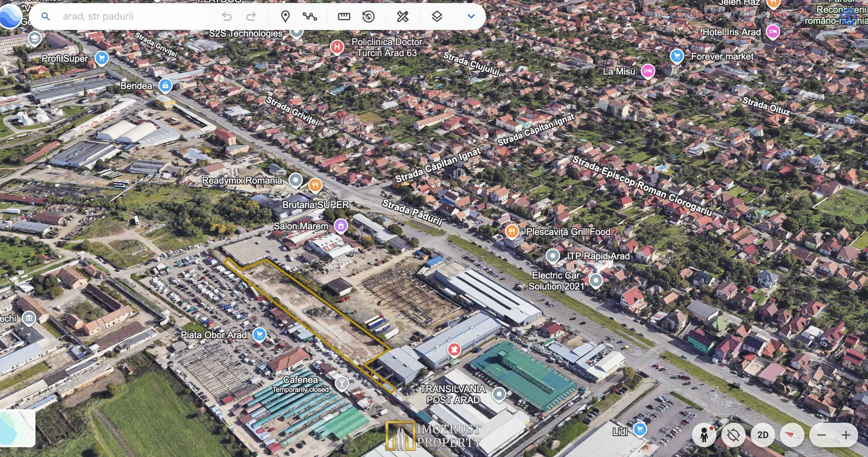
Task: Expand the toolbar with the blue chevron
Action: pos(471,17)
